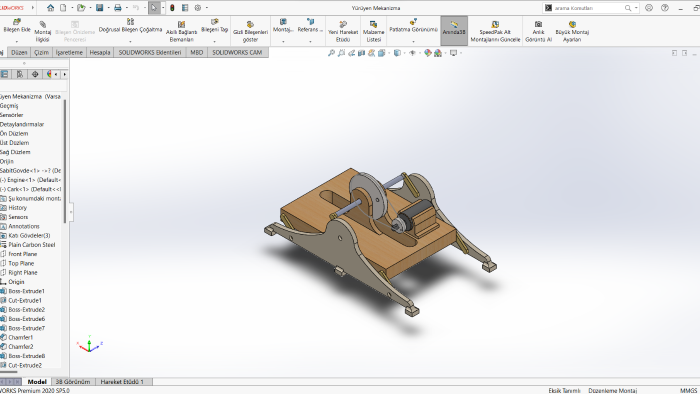Click Büyük Montaj Ayarları tool
This screenshot has width=700, height=394.
tap(572, 31)
